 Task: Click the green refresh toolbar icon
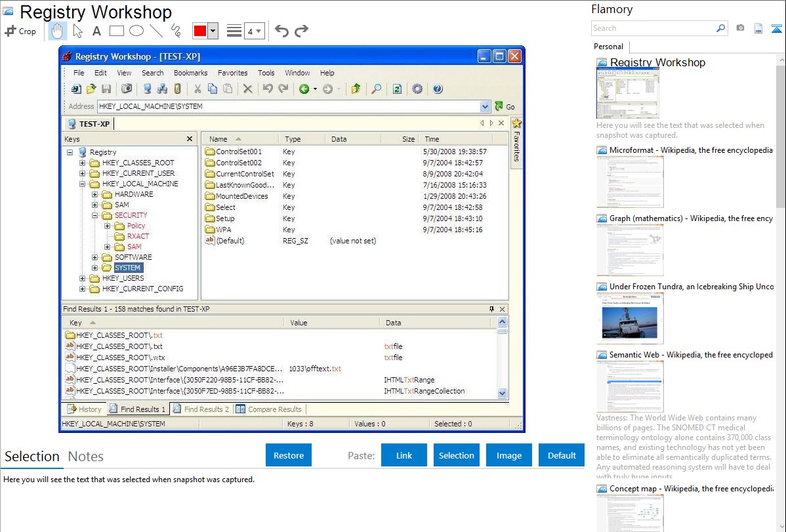(x=397, y=89)
